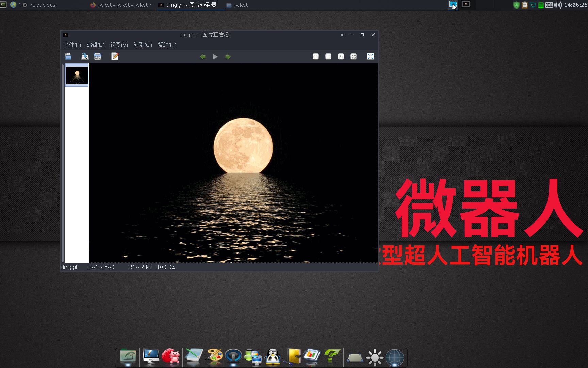Print the image with the printer icon
Image resolution: width=588 pixels, height=368 pixels.
coord(98,57)
